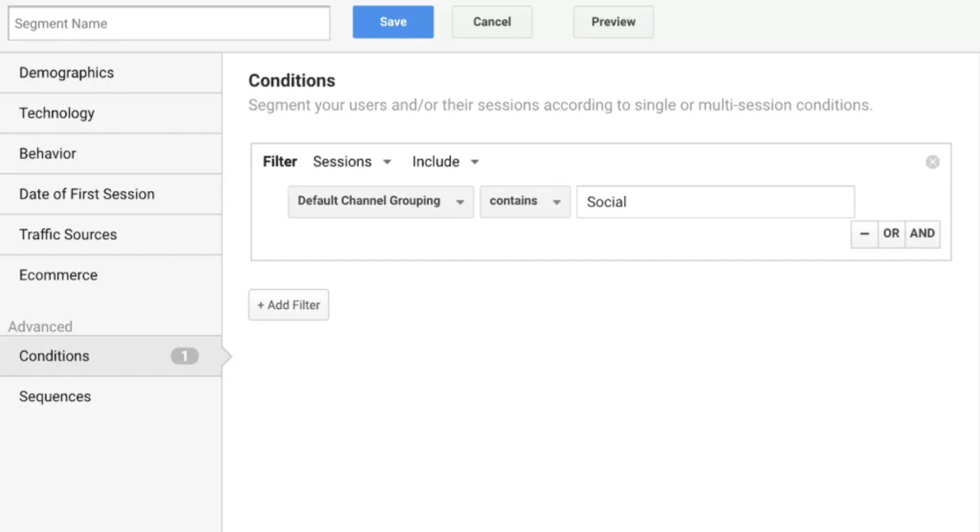Click the + Add Filter button
The height and width of the screenshot is (532, 980).
coord(289,305)
